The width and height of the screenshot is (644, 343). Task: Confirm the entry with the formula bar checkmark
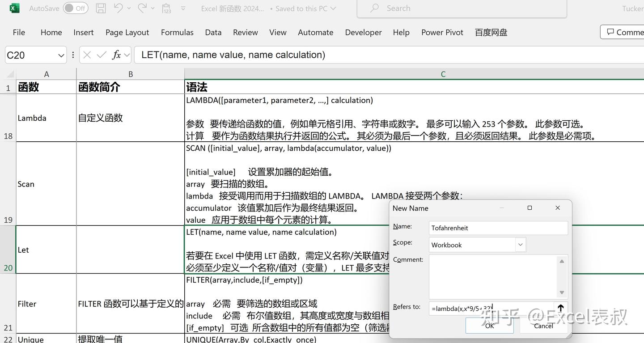tap(102, 55)
